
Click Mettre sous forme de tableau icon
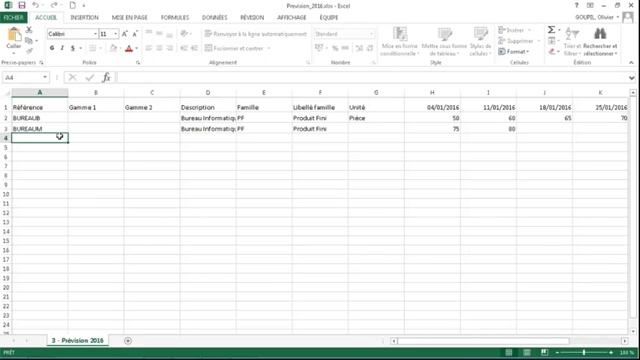[444, 34]
